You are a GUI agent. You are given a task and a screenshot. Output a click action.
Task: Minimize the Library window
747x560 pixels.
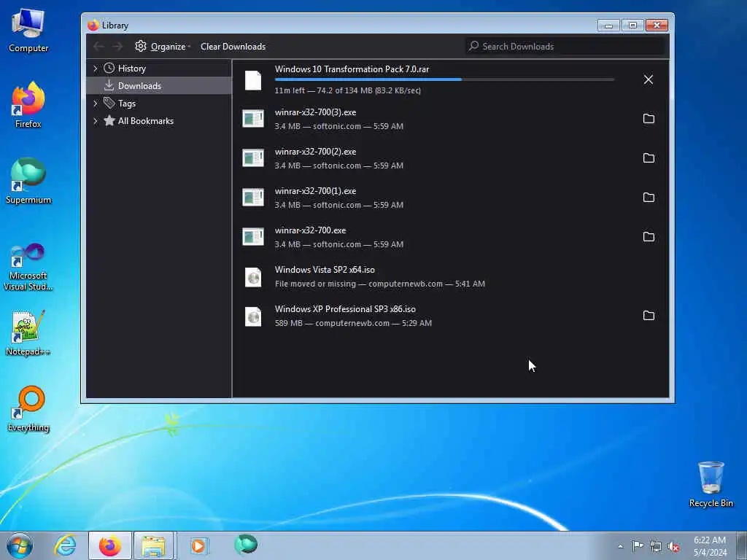pos(608,26)
